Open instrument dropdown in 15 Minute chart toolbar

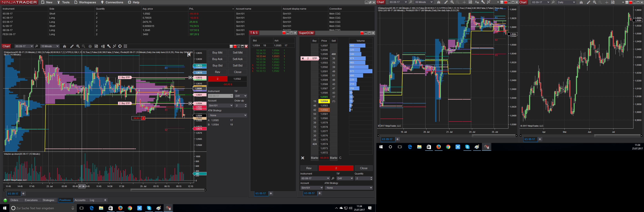point(24,46)
